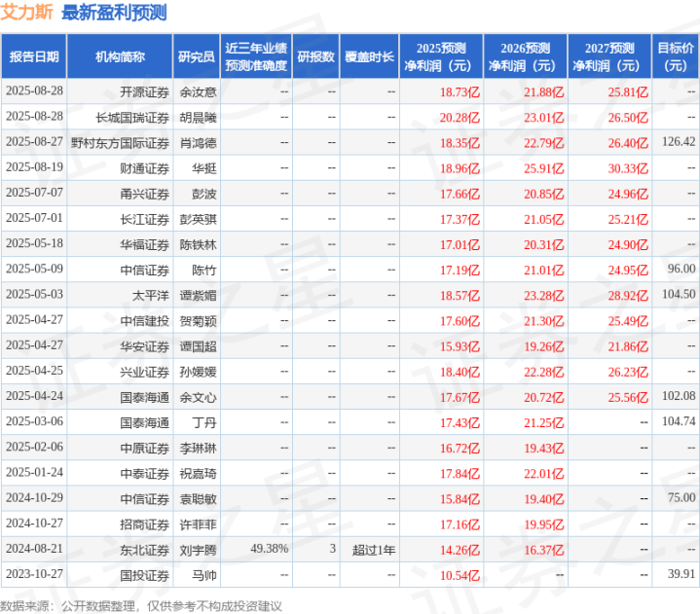Click the 23.28亿 2026 profit forecast
Image resolution: width=700 pixels, height=614 pixels.
pyautogui.click(x=544, y=296)
